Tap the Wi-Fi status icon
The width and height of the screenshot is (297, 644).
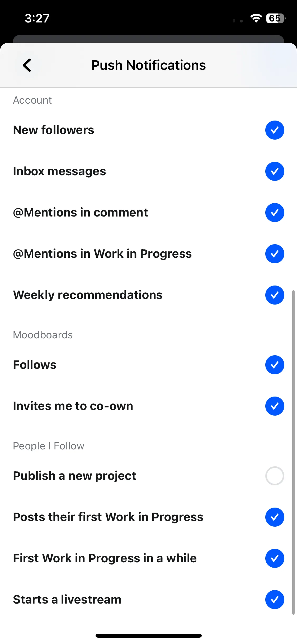256,18
